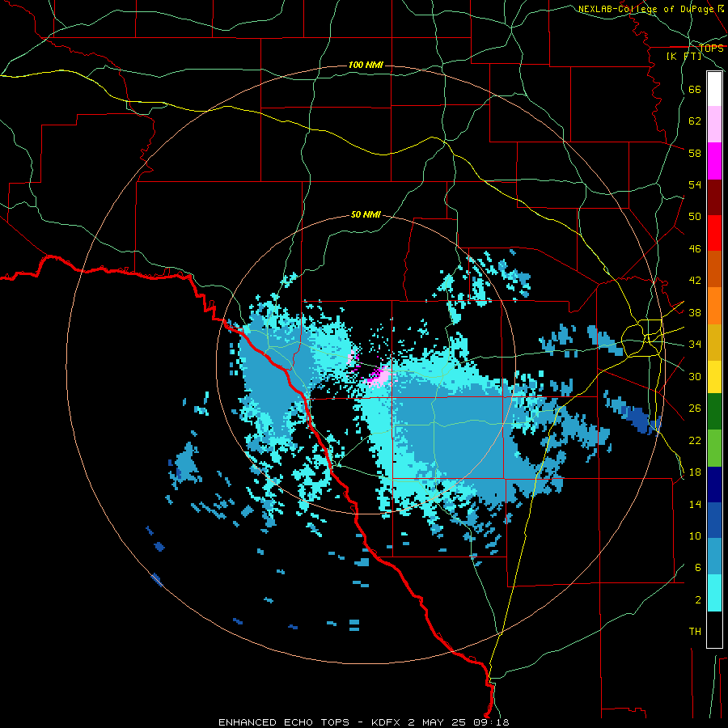Click the "6" legend value
728x728 pixels.
697,568
